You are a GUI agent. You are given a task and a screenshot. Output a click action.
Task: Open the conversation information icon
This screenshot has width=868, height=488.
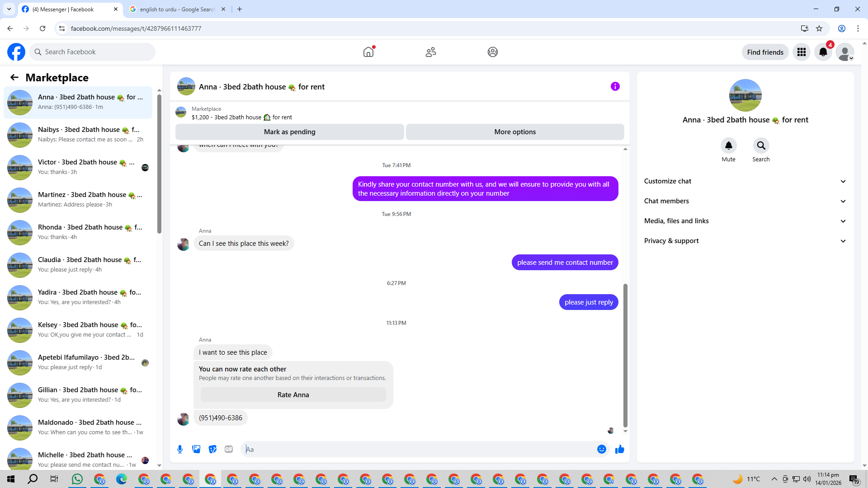(x=615, y=86)
